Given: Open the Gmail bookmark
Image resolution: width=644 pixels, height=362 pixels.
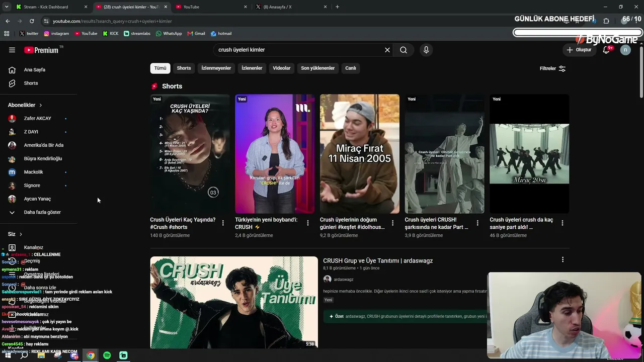Looking at the screenshot, I should click(x=196, y=34).
